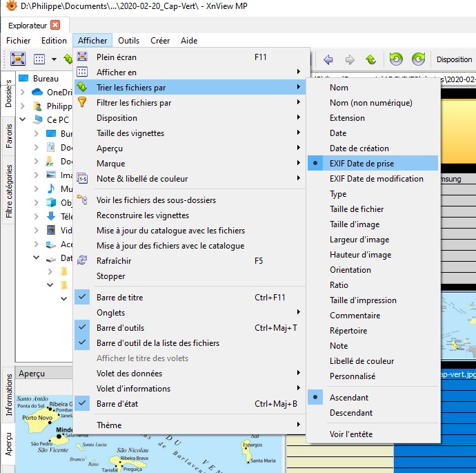476x473 pixels.
Task: Choose sort by EXIF Date de modification
Action: (x=376, y=179)
